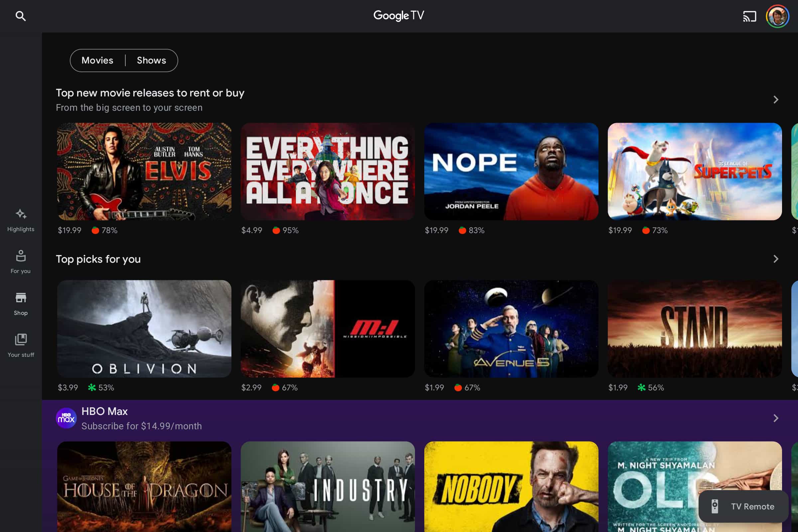Viewport: 798px width, 532px height.
Task: Switch to the Movies filter
Action: click(97, 61)
